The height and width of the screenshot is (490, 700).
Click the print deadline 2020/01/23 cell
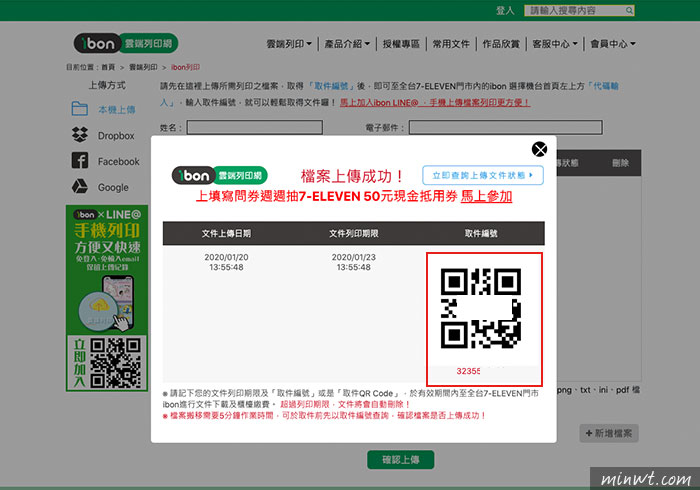tap(354, 262)
